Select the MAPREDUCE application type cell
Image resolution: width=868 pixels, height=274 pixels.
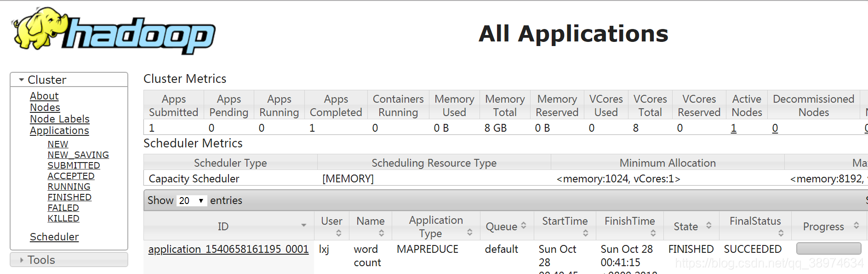[428, 249]
